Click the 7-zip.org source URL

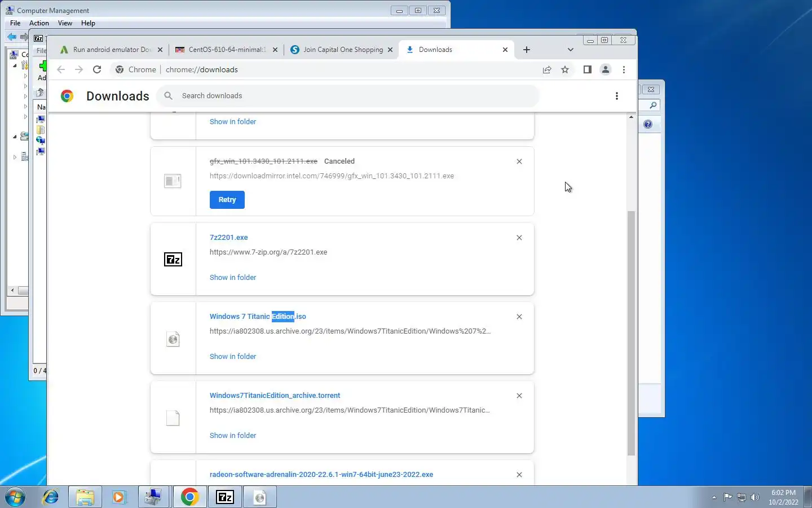268,252
